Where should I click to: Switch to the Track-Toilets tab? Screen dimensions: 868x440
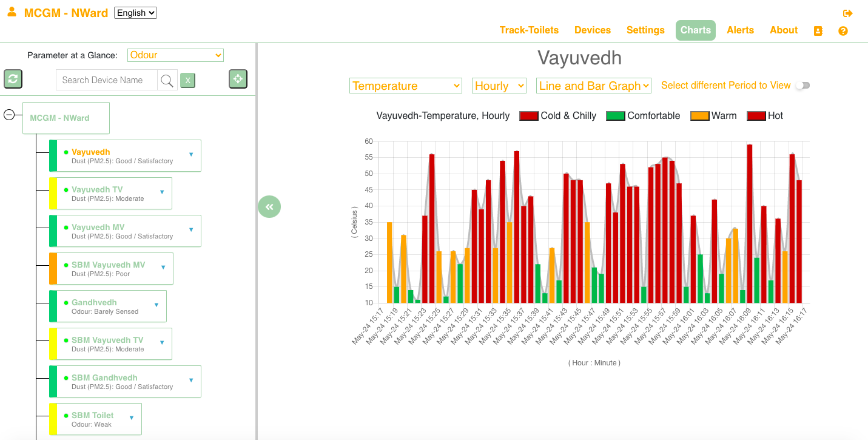tap(529, 30)
